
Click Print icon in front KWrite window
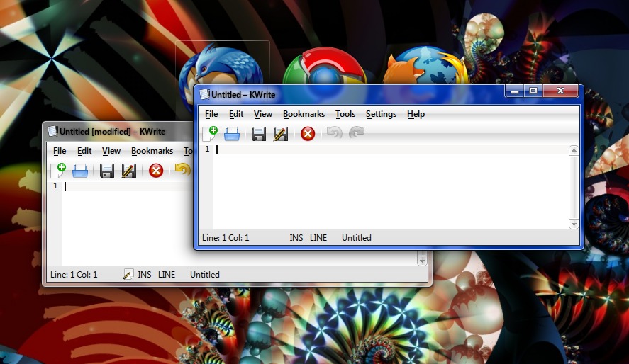click(x=232, y=134)
